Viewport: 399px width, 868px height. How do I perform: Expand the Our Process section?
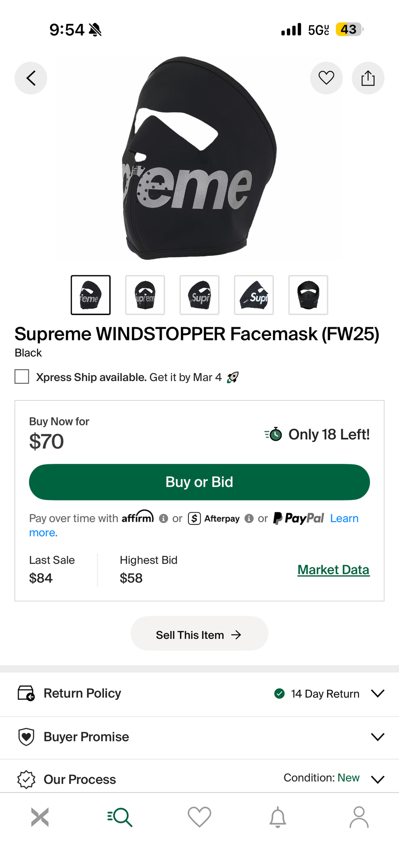coord(378,779)
